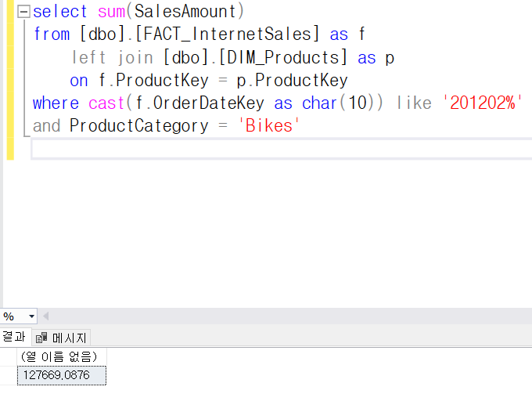Place cursor in empty line below query
532x412 pixels.
281,149
